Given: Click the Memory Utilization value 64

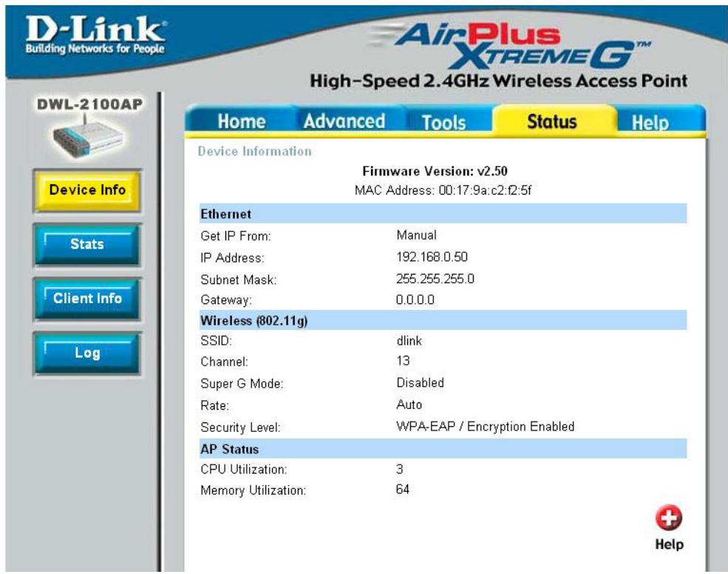Looking at the screenshot, I should point(403,490).
